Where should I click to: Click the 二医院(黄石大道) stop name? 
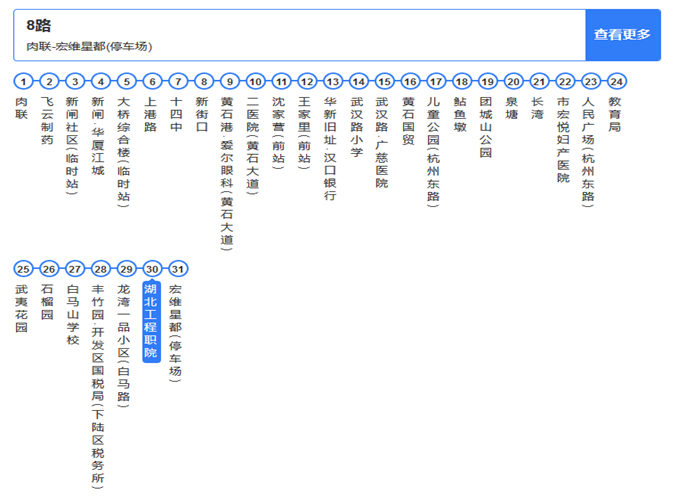[x=253, y=146]
